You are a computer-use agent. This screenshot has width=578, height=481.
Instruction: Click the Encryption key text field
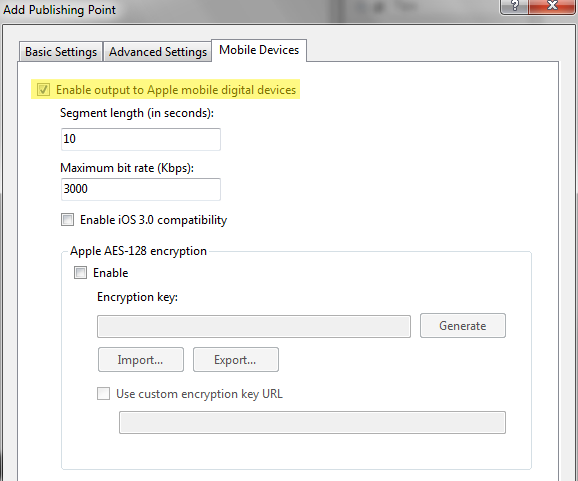tap(254, 326)
